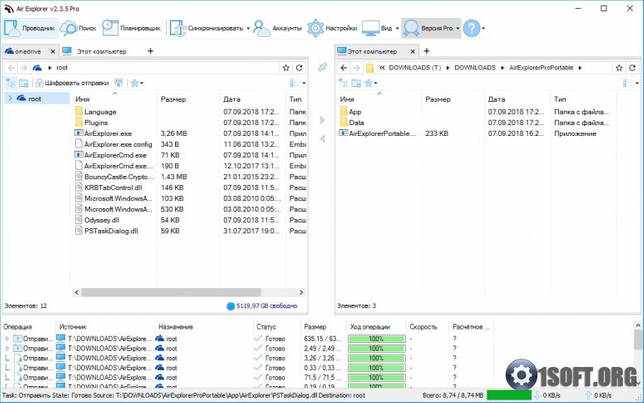
Task: Toggle Шифровать отправки encryption
Action: [72, 83]
